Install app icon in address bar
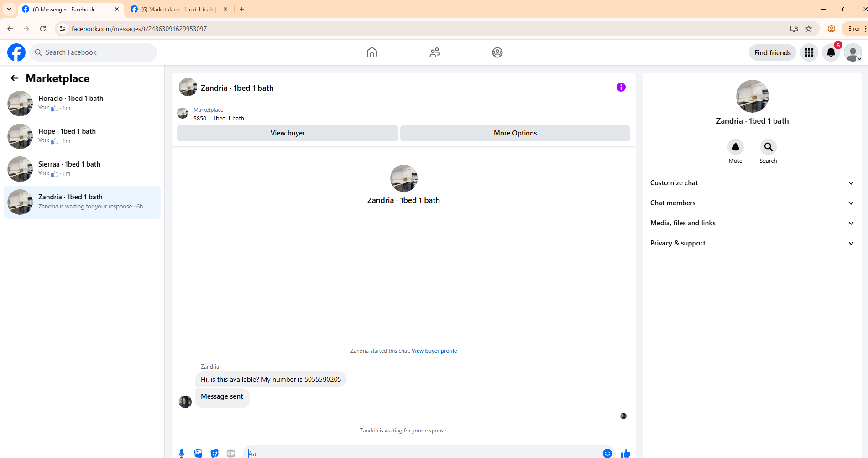The height and width of the screenshot is (458, 868). [794, 29]
